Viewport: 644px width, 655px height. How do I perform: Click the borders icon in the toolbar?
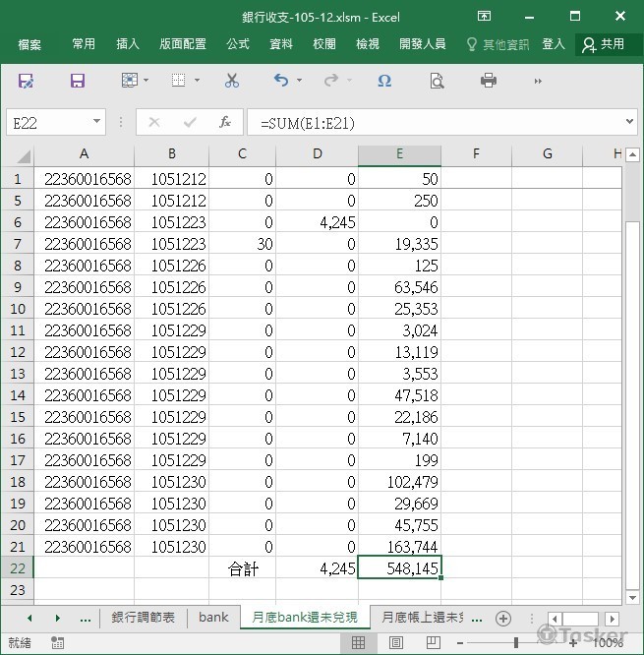click(x=178, y=80)
